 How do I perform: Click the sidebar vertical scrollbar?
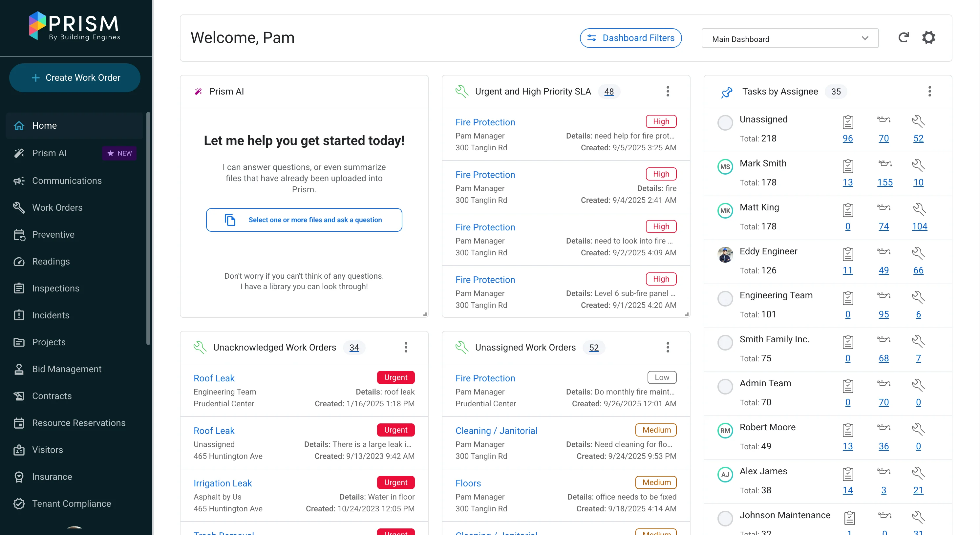tap(148, 228)
